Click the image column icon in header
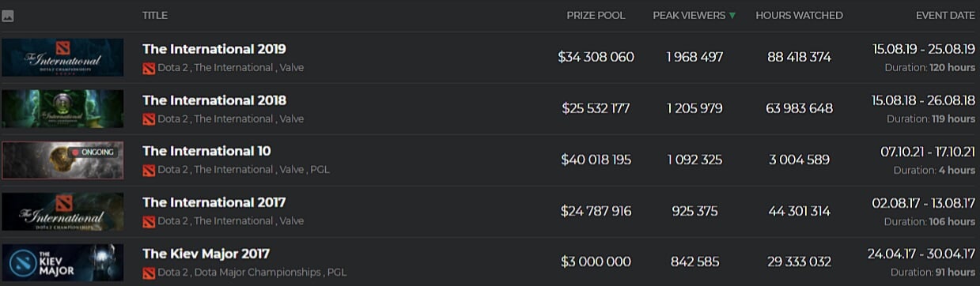The height and width of the screenshot is (286, 980). pyautogui.click(x=8, y=16)
